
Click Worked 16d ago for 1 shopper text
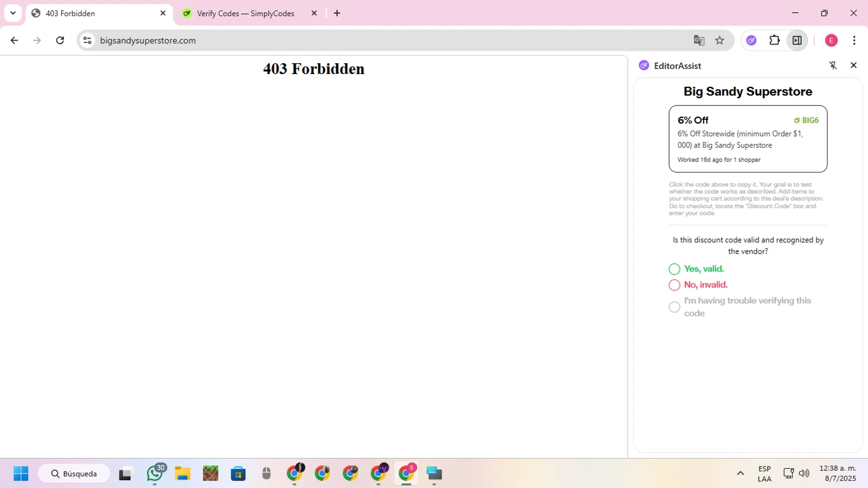coord(719,160)
